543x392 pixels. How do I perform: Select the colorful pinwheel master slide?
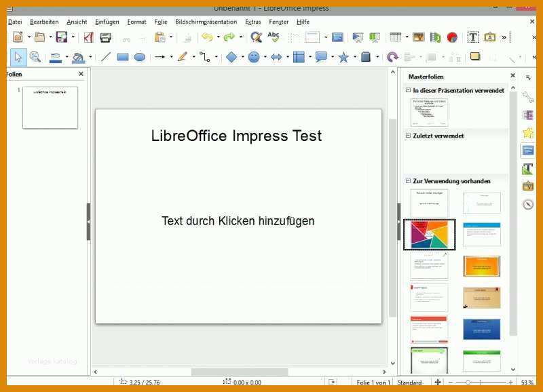[x=430, y=234]
